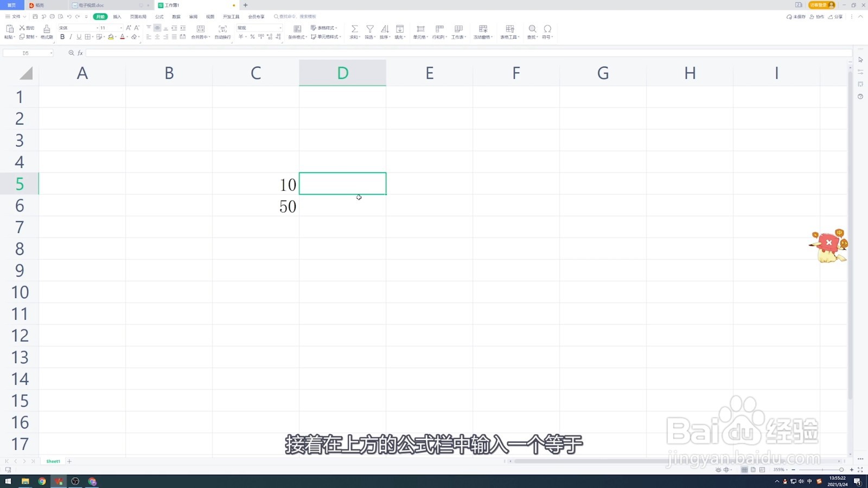Screen dimensions: 868x488
Task: Open the Insert (插入) ribbon tab
Action: tap(117, 17)
